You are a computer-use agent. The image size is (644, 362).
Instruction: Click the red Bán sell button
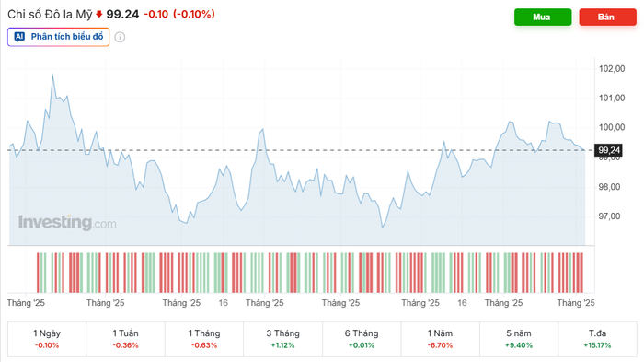click(607, 17)
